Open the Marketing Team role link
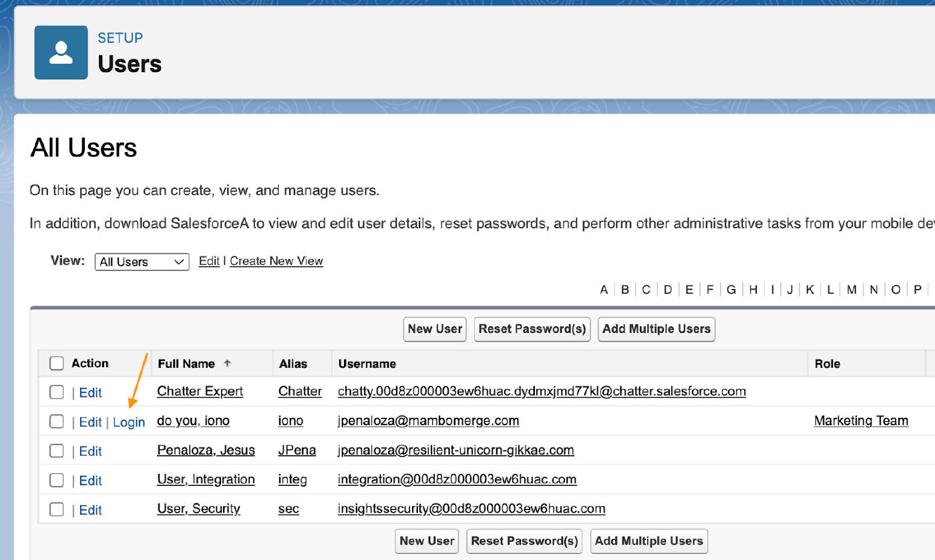The height and width of the screenshot is (560, 935). (861, 421)
